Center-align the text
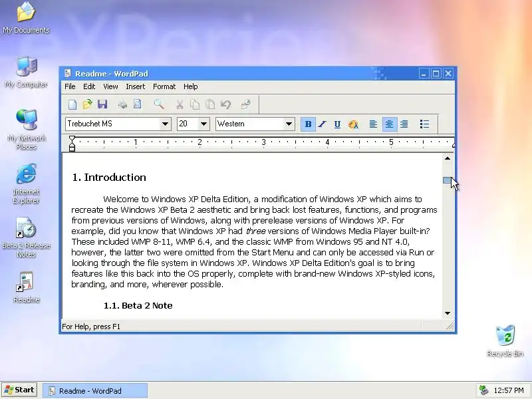Image resolution: width=532 pixels, height=399 pixels. click(389, 124)
